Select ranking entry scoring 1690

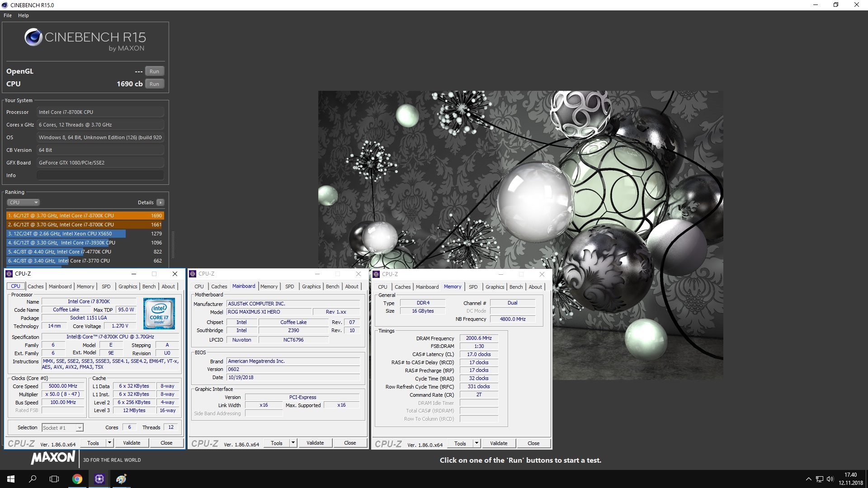(85, 216)
